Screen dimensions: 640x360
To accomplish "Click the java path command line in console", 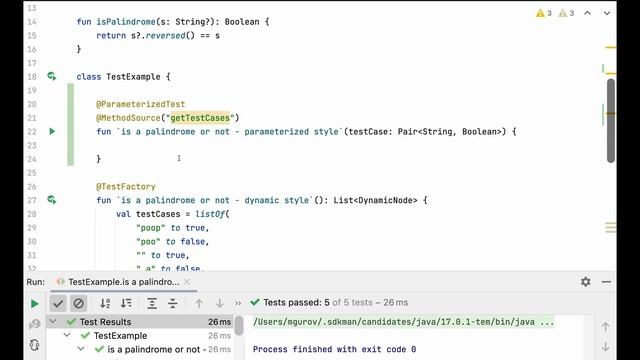I will click(x=404, y=322).
